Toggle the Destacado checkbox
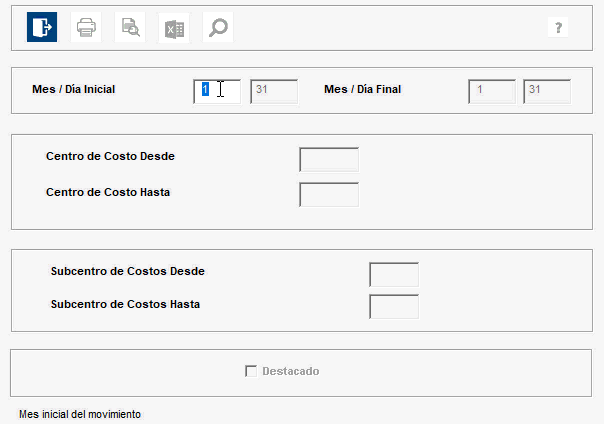The width and height of the screenshot is (604, 424). tap(251, 371)
